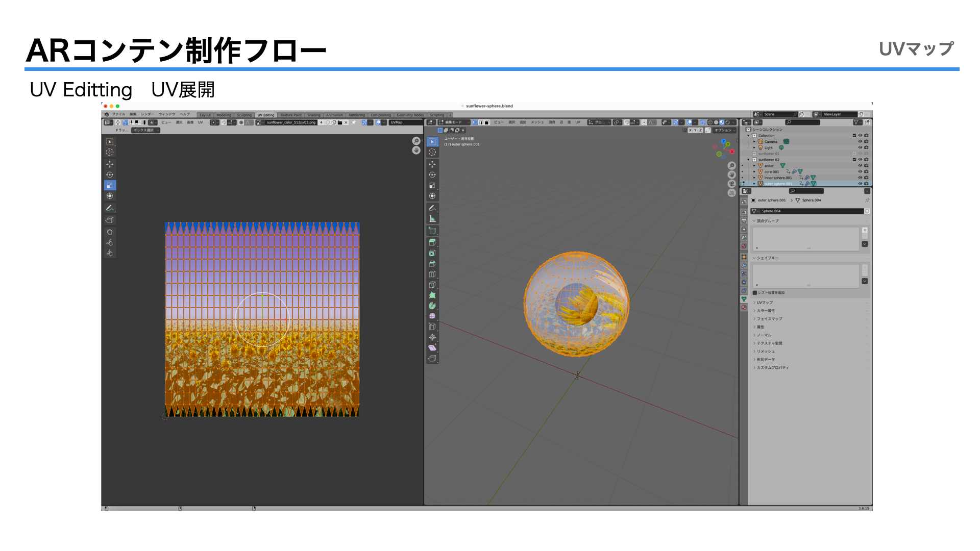Click the red X axis on navigation gizmo

click(x=732, y=152)
